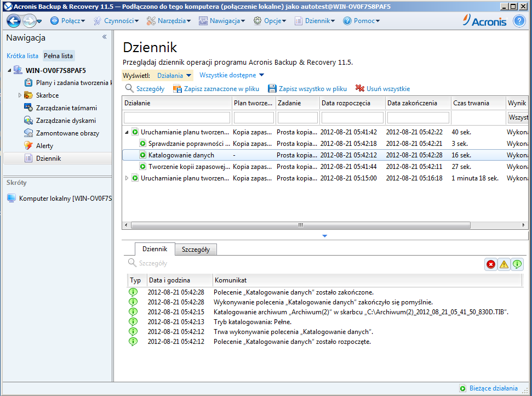Toggle the yellow warnings filter button
532x396 pixels.
click(x=504, y=264)
